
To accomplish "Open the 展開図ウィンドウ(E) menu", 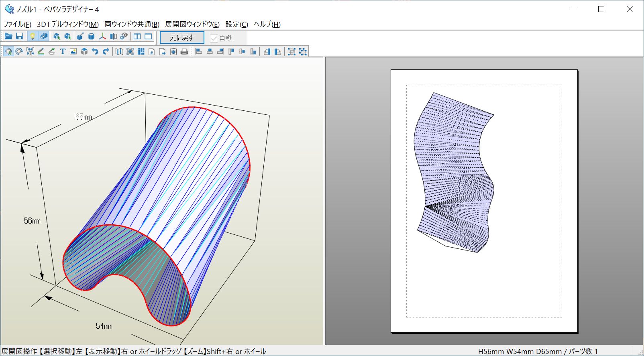I will [192, 24].
